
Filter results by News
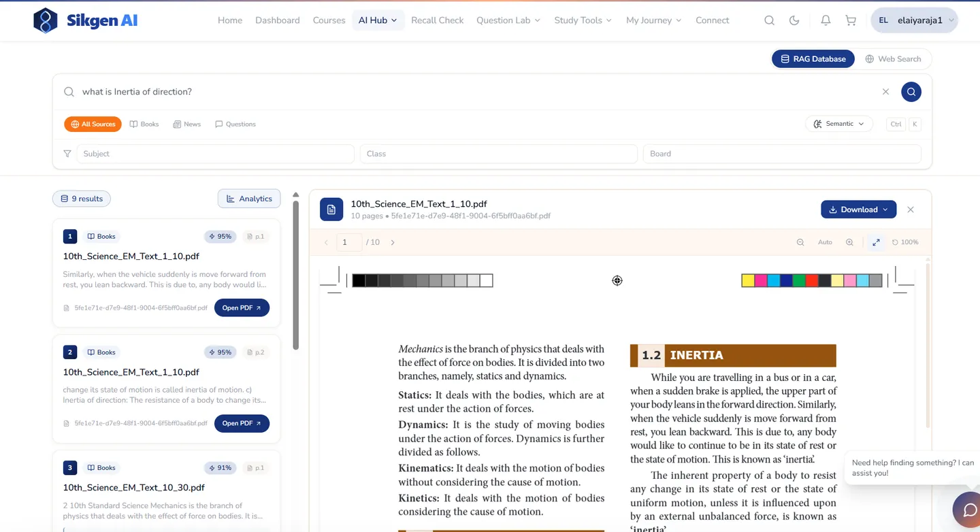pyautogui.click(x=187, y=124)
